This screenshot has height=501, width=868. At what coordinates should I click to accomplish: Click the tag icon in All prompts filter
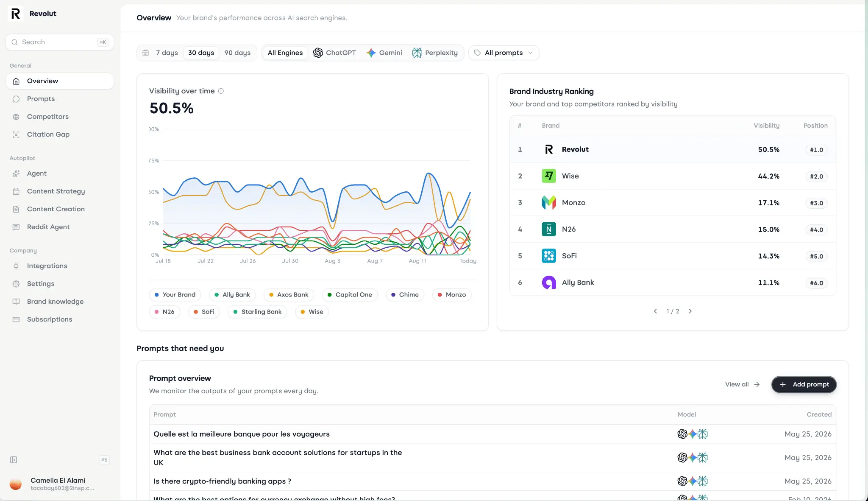[477, 53]
